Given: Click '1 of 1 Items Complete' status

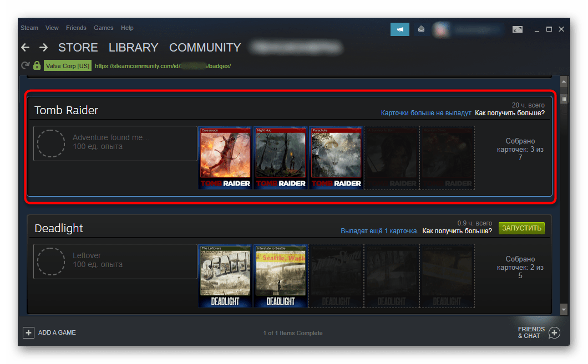Looking at the screenshot, I should [x=293, y=333].
